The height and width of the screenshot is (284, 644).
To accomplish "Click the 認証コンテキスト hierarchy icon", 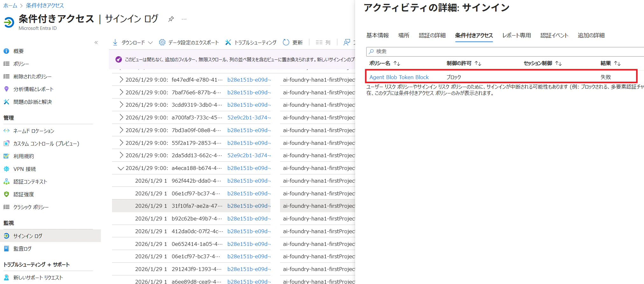I will [6, 181].
